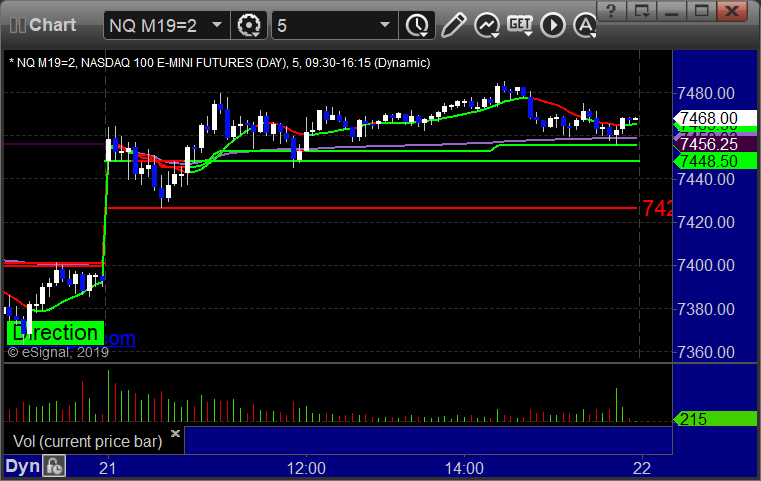Screen dimensions: 761x481
Task: Click the 7400.00 price axis label
Action: coord(706,265)
